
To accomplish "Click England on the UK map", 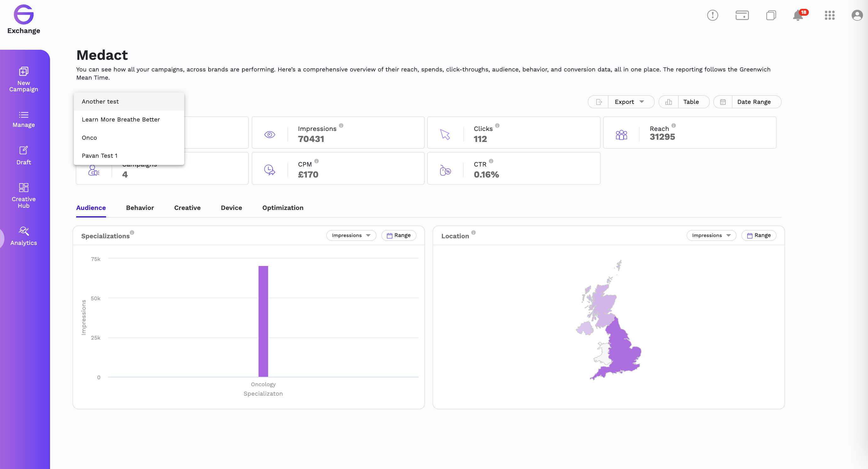I will pyautogui.click(x=622, y=350).
